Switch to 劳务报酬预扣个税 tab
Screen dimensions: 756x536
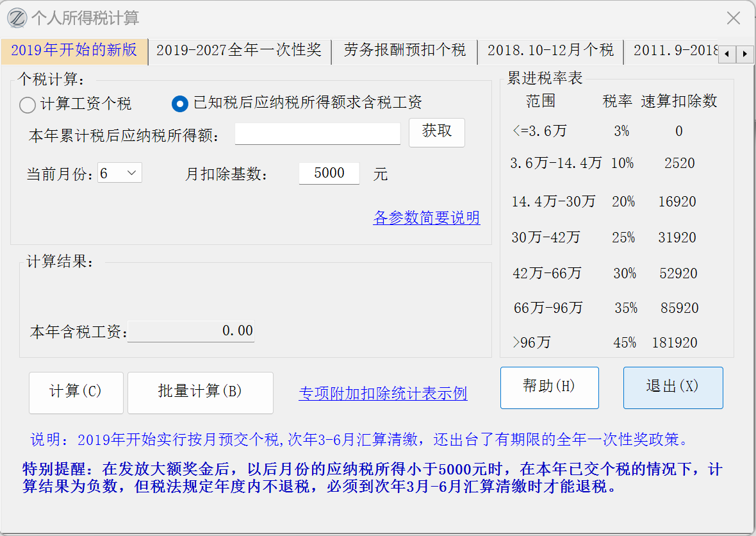[x=404, y=51]
